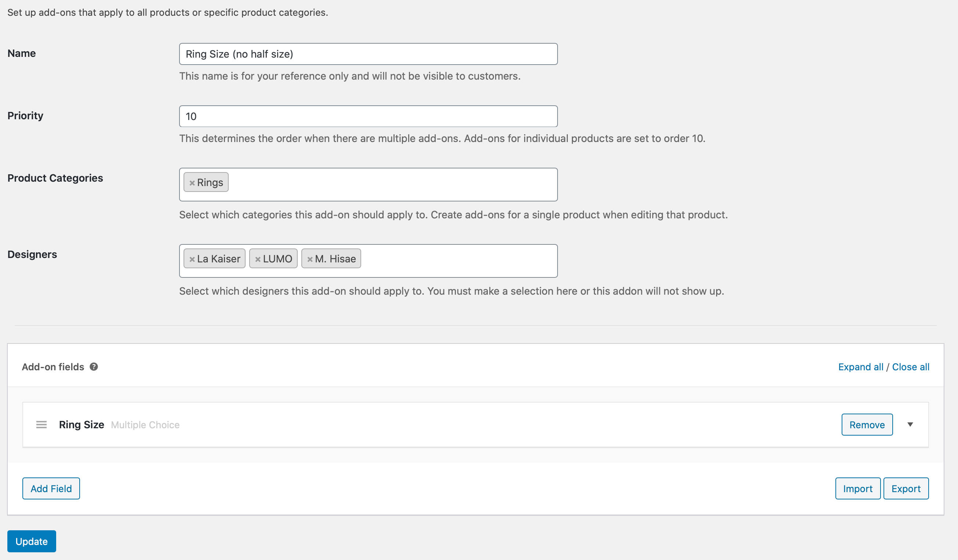This screenshot has width=958, height=560.
Task: Click the Name text field
Action: [x=368, y=54]
